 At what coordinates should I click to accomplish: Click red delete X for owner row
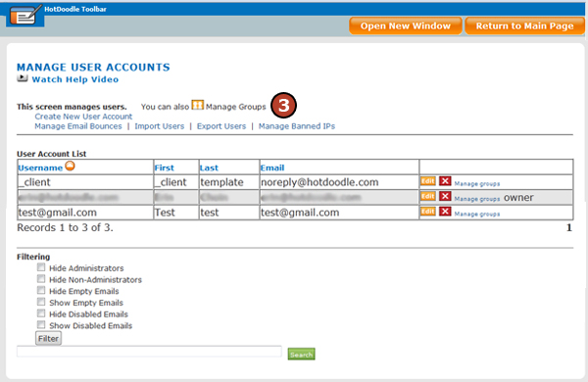(445, 197)
